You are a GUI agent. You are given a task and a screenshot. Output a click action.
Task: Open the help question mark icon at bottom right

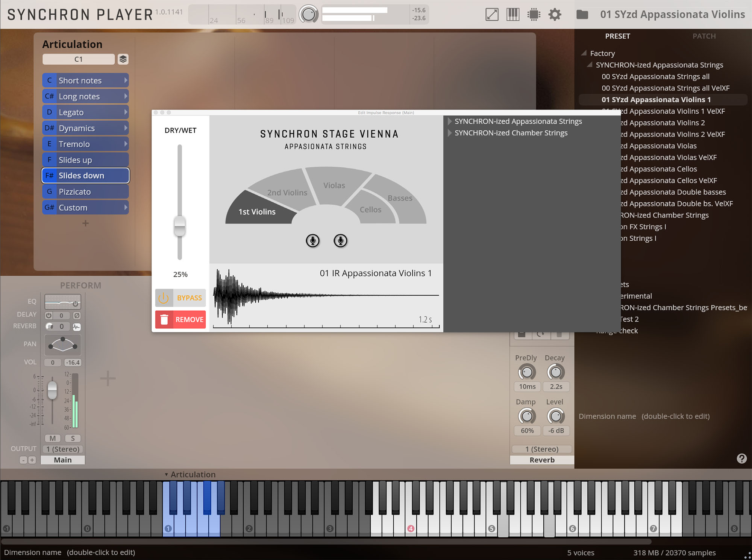click(x=741, y=458)
